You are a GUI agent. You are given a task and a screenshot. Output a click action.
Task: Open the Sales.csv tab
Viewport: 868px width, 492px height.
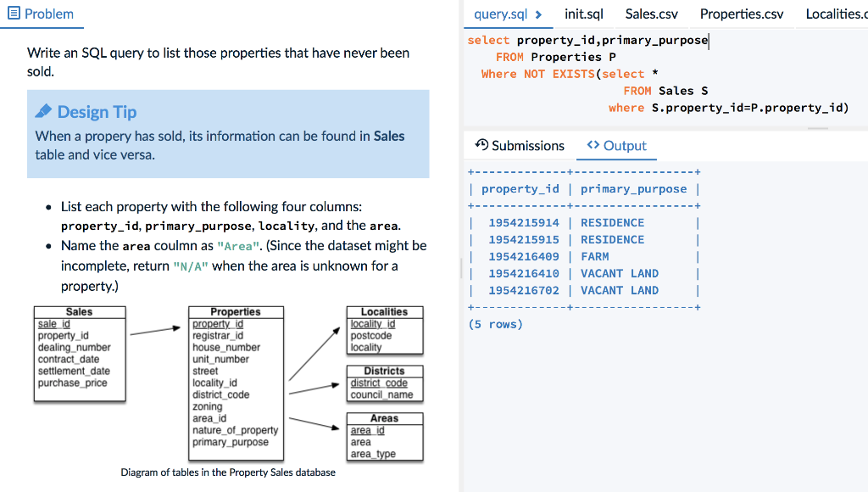[650, 14]
